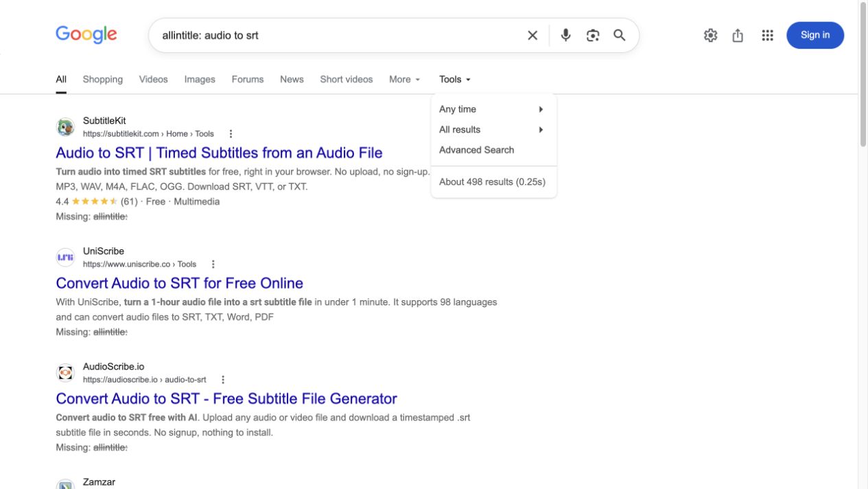Viewport: 868px width, 489px height.
Task: Click the SubtitleKit favicon
Action: [x=65, y=127]
